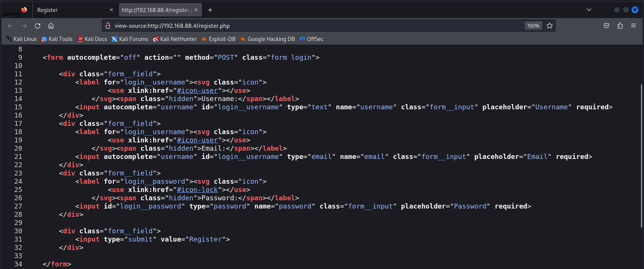Open a new tab with plus button
Viewport: 644px width, 269px height.
[210, 10]
